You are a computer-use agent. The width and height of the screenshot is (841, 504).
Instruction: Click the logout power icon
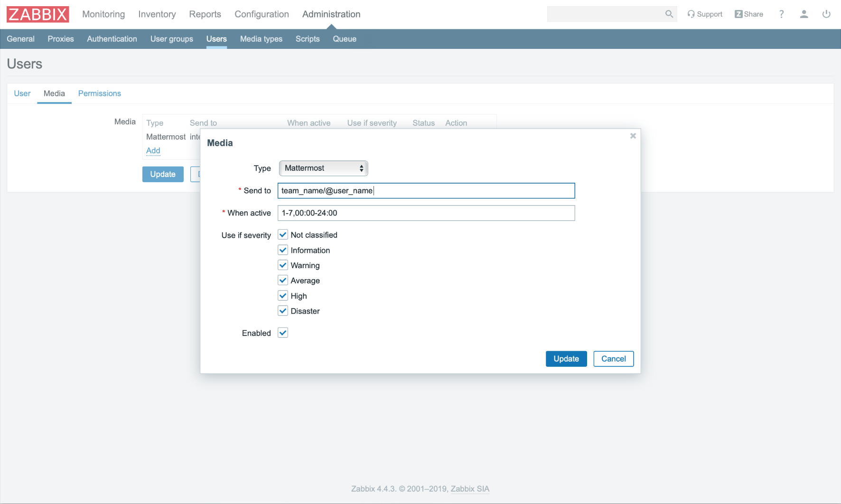pyautogui.click(x=826, y=14)
